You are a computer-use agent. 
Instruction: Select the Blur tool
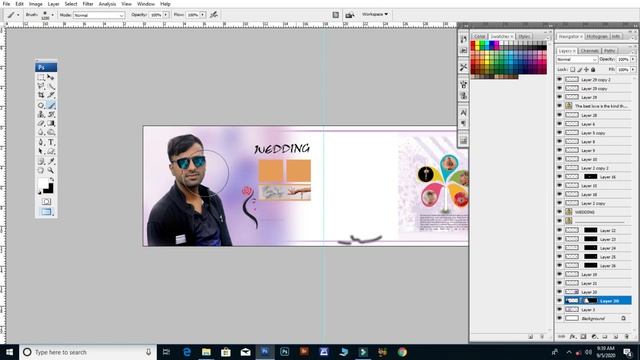41,132
